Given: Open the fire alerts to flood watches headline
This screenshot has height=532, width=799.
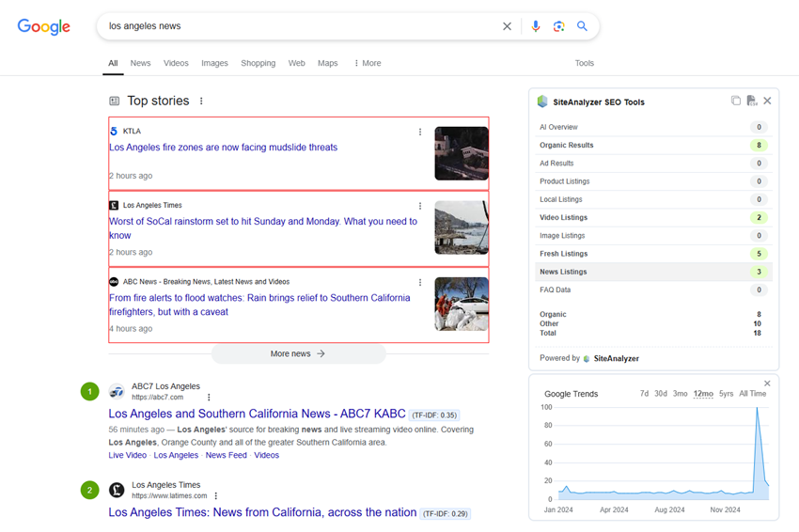Looking at the screenshot, I should click(x=259, y=305).
